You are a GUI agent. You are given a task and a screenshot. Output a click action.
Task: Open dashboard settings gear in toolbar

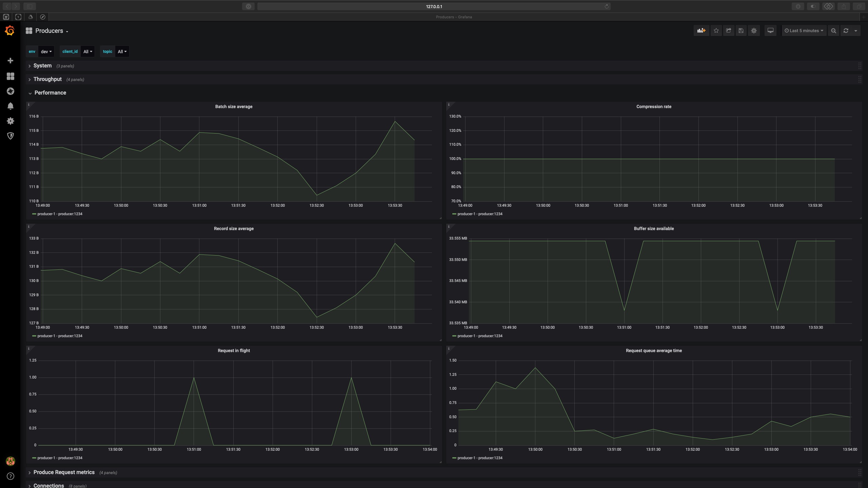coord(754,31)
